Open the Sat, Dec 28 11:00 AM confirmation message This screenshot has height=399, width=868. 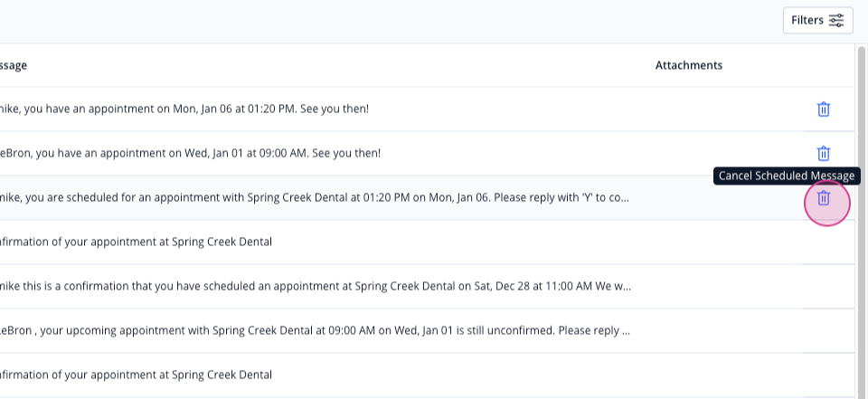pyautogui.click(x=315, y=287)
